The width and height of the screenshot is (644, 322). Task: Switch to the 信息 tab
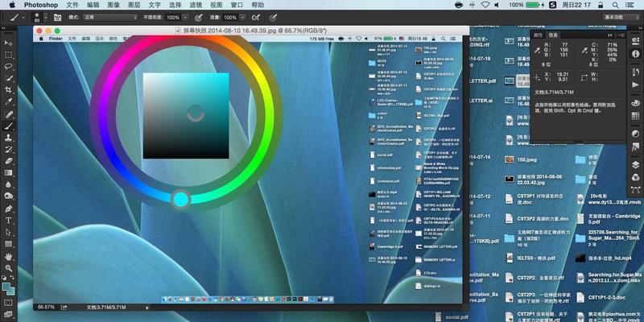(553, 35)
